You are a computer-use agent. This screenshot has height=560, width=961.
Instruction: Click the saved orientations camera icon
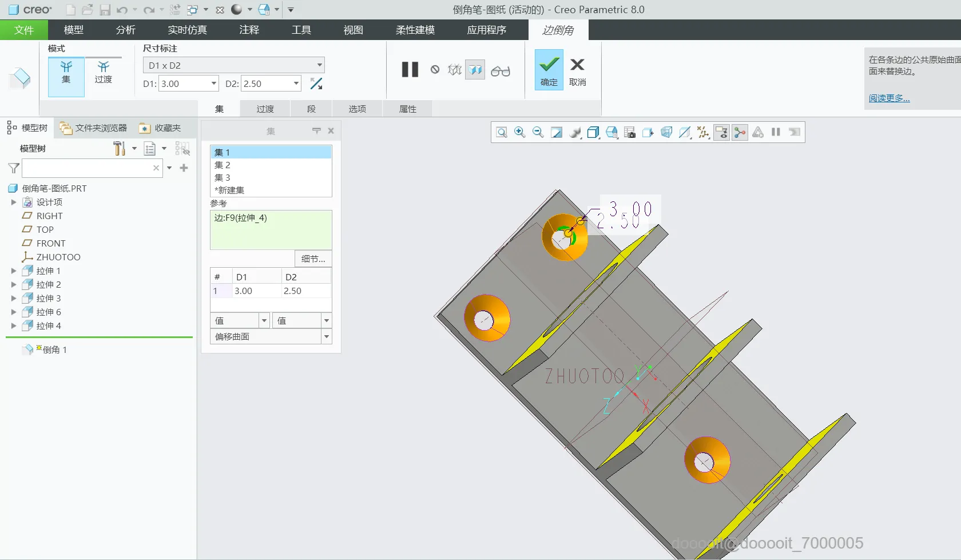pos(630,132)
